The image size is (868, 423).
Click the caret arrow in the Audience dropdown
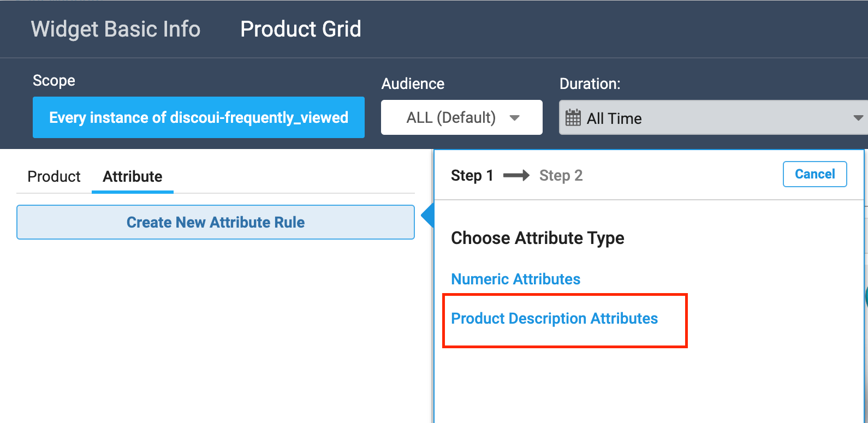tap(514, 118)
